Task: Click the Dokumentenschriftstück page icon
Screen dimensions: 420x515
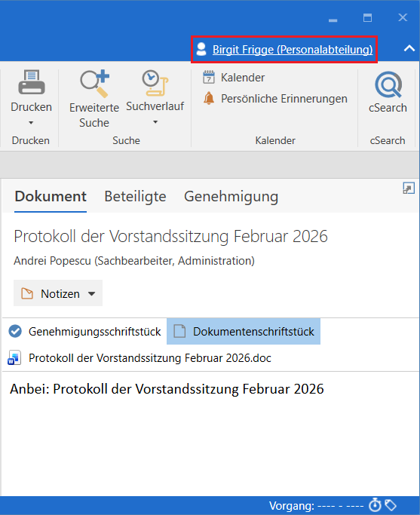Action: [x=179, y=331]
